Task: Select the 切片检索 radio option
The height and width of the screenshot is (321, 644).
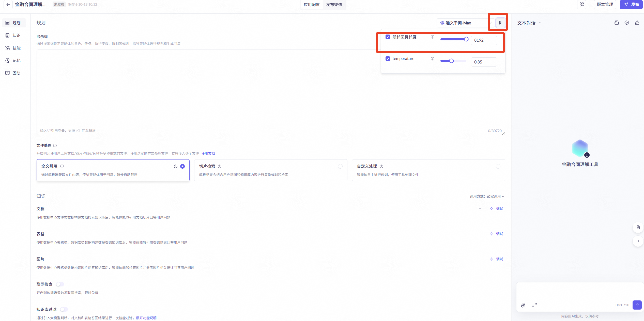Action: tap(340, 166)
